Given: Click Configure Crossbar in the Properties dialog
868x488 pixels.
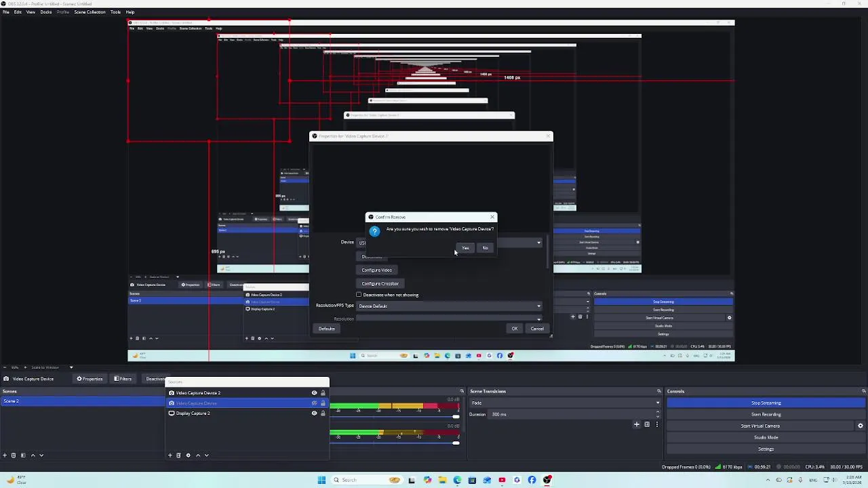Looking at the screenshot, I should click(380, 283).
